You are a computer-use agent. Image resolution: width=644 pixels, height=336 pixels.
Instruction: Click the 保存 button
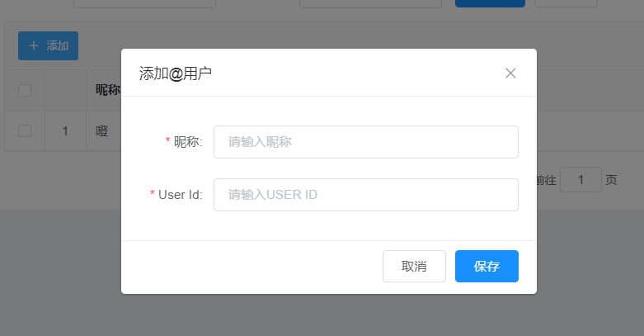tap(487, 266)
